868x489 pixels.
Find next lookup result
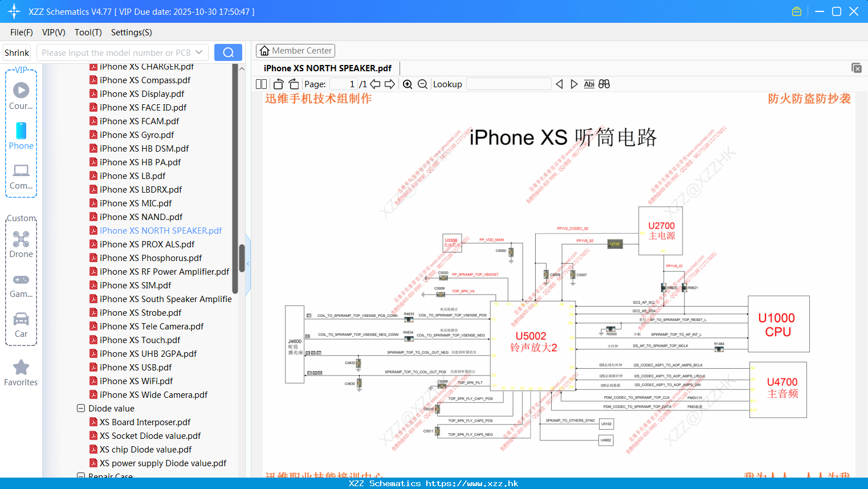(574, 84)
